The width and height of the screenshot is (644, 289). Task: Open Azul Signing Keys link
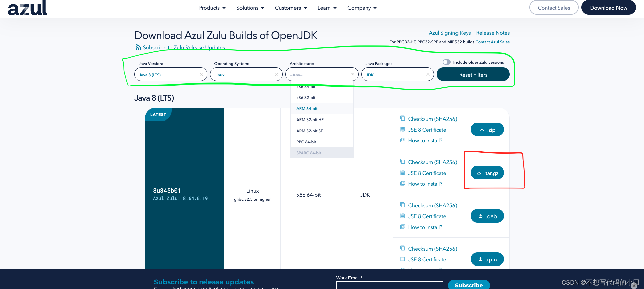[x=450, y=33]
